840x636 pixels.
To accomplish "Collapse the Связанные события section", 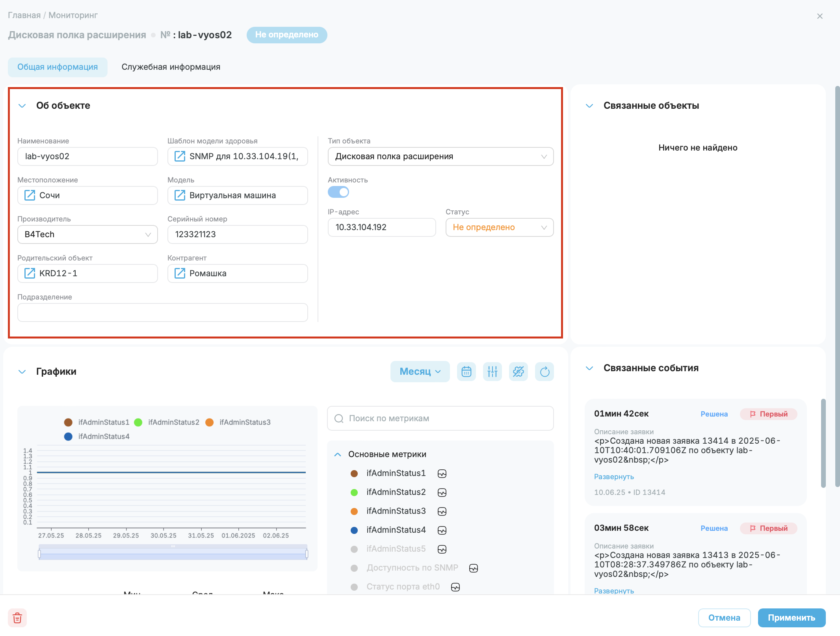I will point(589,368).
